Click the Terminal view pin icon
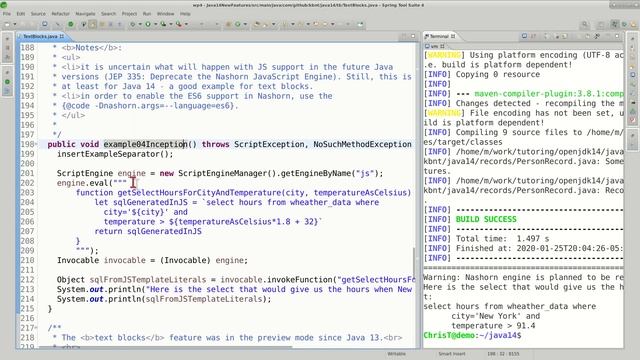The width and height of the screenshot is (640, 360). click(597, 36)
